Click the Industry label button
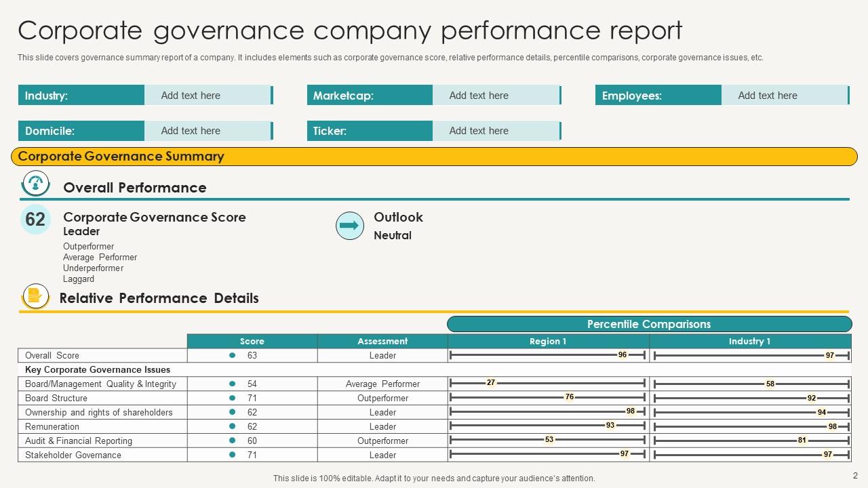Viewport: 868px width, 488px height. tap(81, 95)
